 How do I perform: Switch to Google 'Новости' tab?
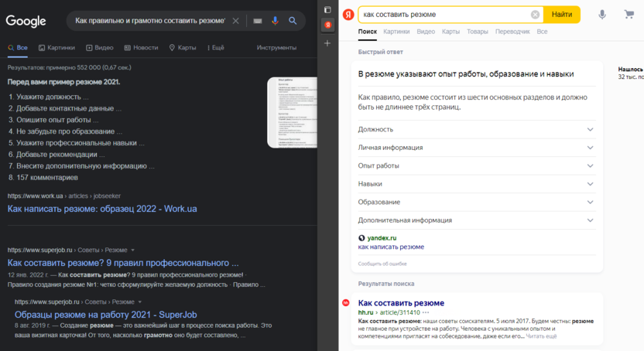pos(142,48)
